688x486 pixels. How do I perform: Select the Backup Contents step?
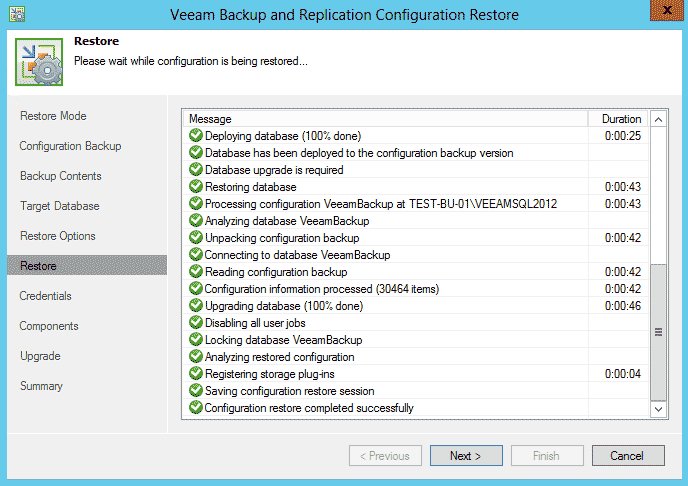61,176
